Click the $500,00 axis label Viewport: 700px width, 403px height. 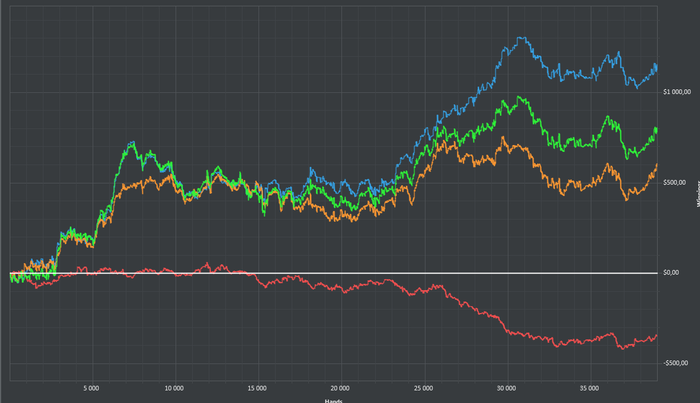[675, 183]
